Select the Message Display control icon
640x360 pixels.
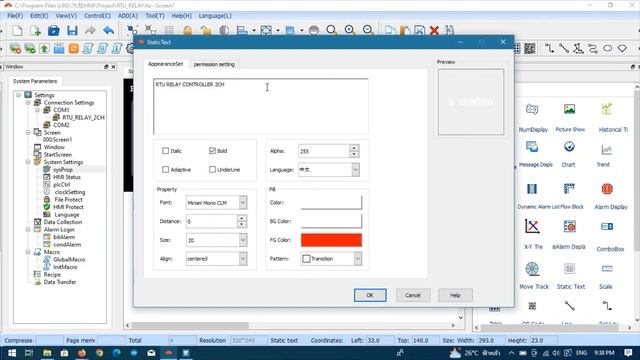[x=532, y=147]
